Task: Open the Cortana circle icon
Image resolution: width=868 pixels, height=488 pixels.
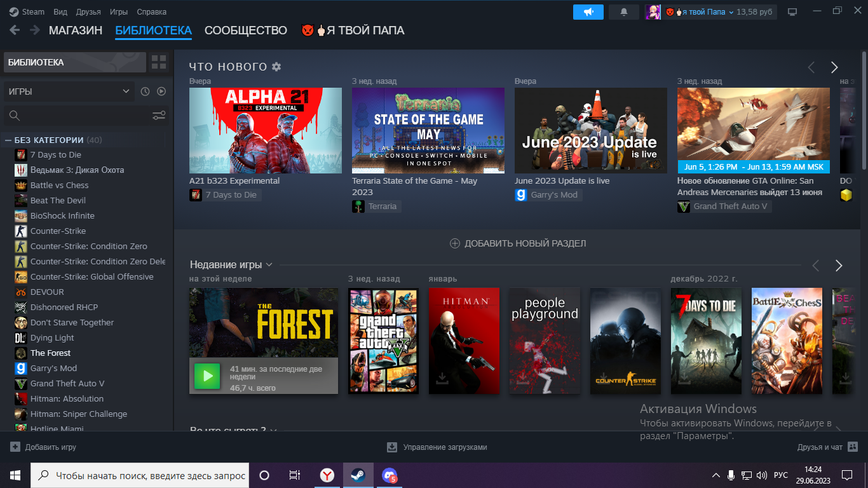Action: click(264, 475)
